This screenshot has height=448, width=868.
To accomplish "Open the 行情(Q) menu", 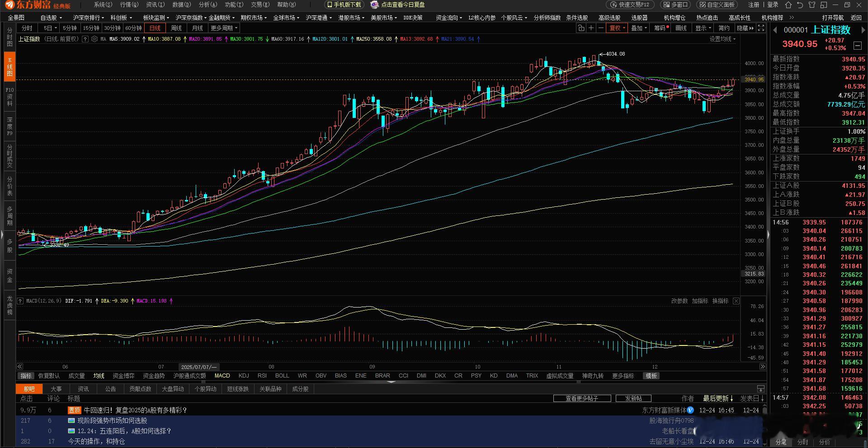I will coord(129,5).
